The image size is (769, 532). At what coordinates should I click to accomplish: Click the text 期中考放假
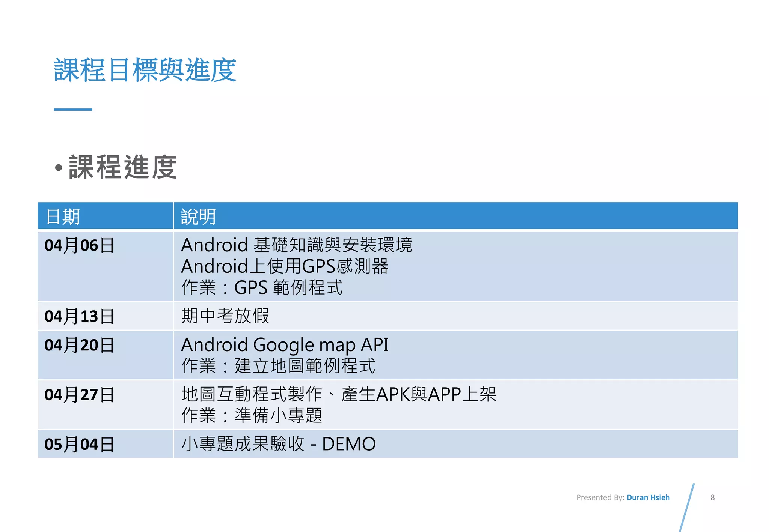click(225, 316)
